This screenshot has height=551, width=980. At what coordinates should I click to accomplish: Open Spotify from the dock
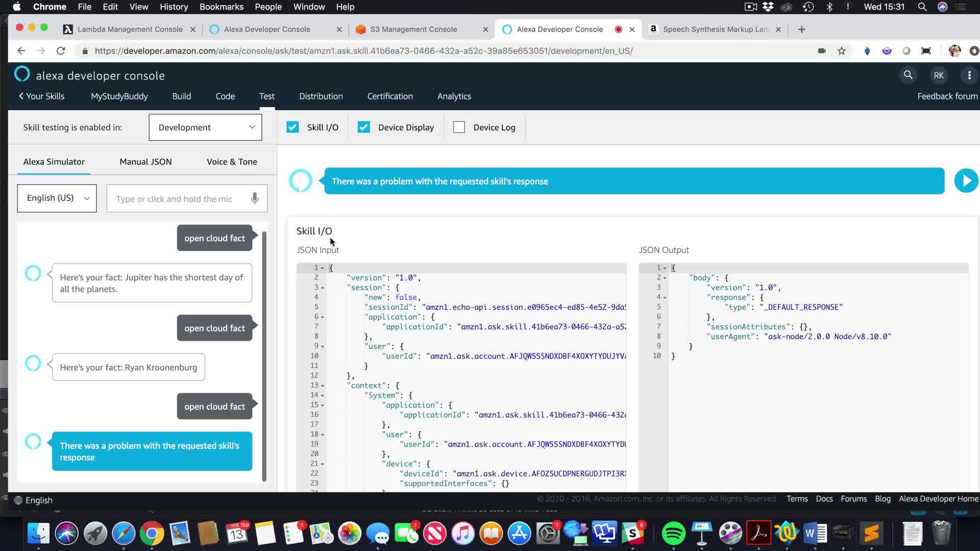point(673,534)
